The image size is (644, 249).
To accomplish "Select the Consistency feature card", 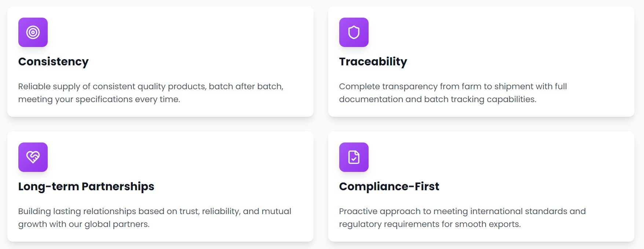I will [220, 44].
